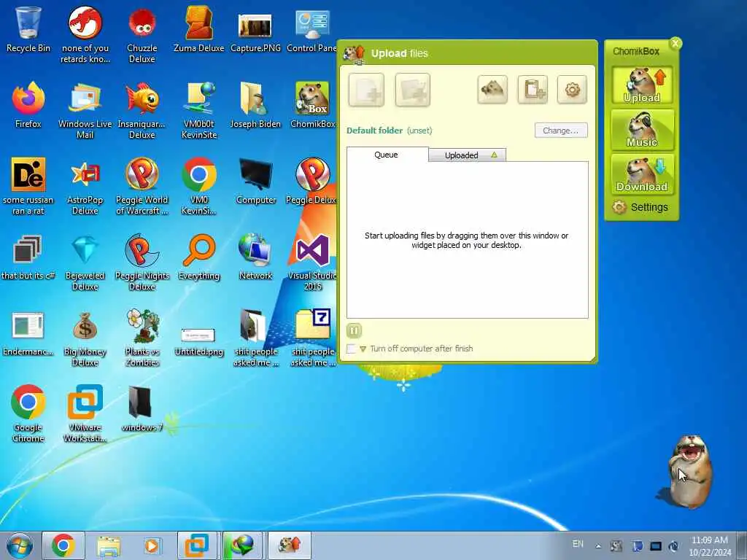Select the Big Money Deluxe desktop icon
Viewport: 747px width, 560px height.
85,338
